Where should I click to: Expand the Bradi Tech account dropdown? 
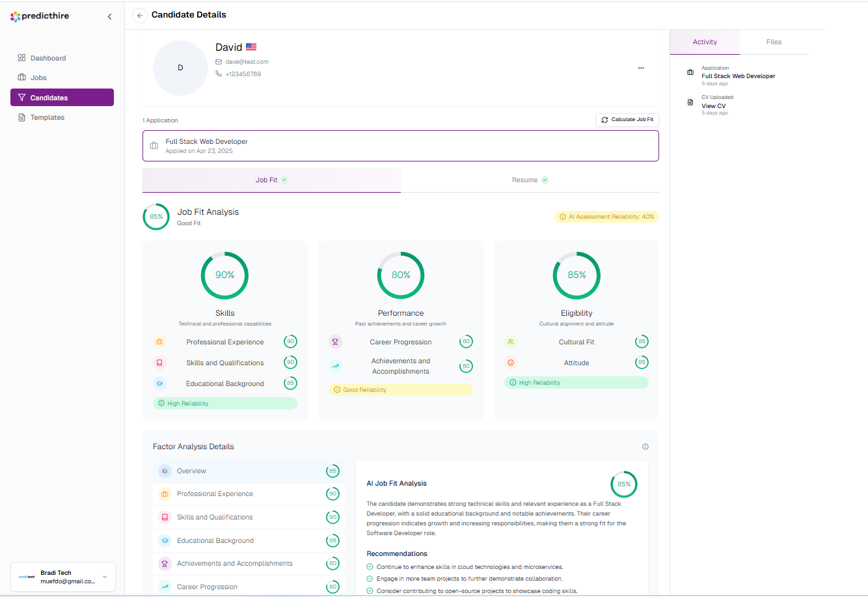click(105, 577)
